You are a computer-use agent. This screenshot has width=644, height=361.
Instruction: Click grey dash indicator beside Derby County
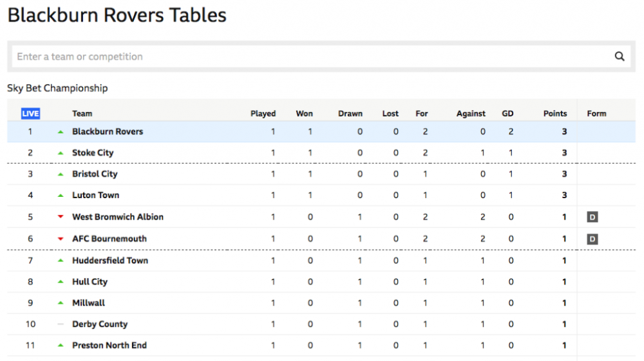coord(61,324)
